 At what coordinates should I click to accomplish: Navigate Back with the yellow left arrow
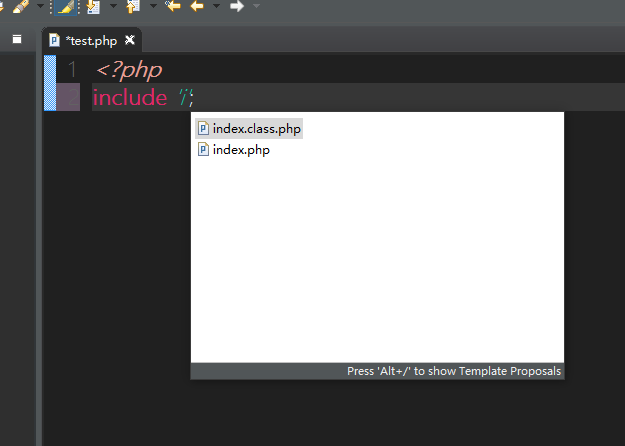(197, 6)
